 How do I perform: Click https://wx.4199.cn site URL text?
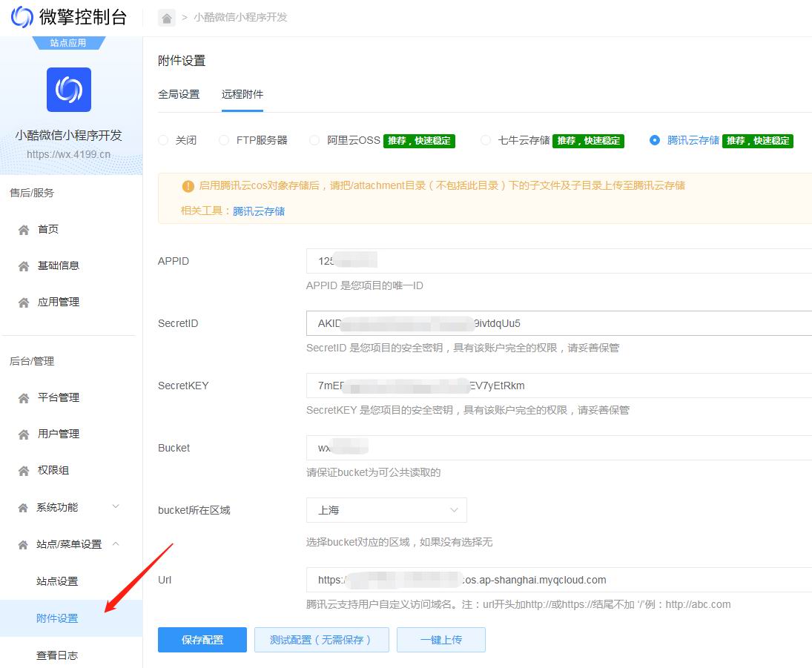tap(69, 154)
